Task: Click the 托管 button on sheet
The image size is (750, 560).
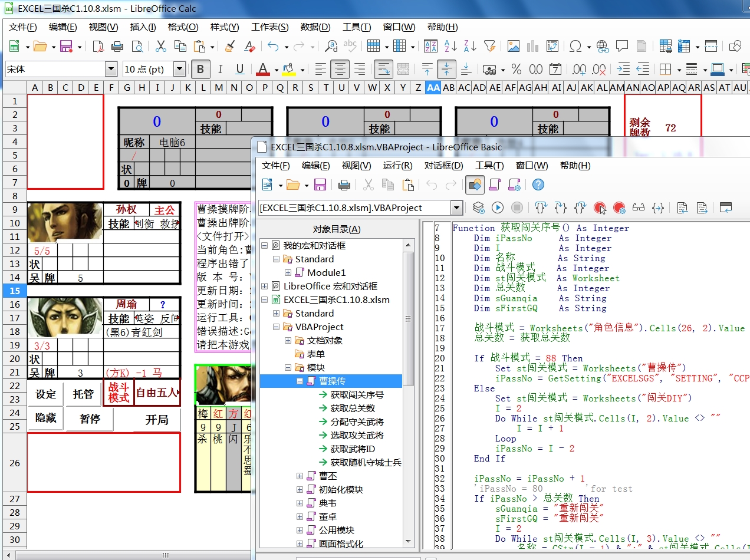Action: [84, 394]
